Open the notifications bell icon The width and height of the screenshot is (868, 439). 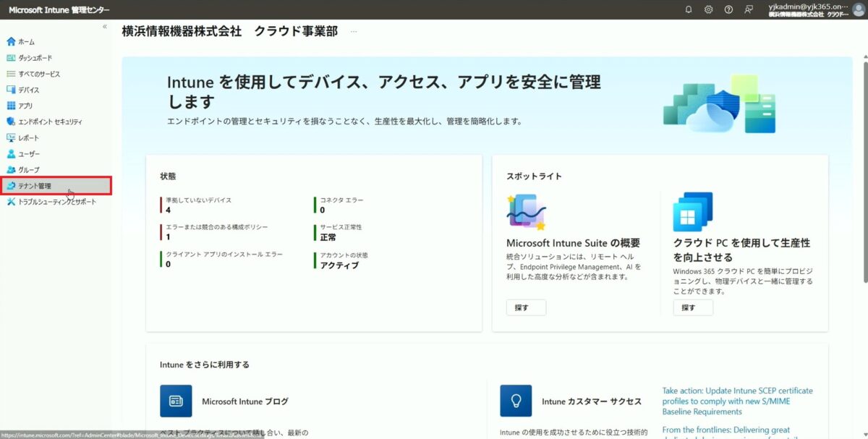coord(689,9)
